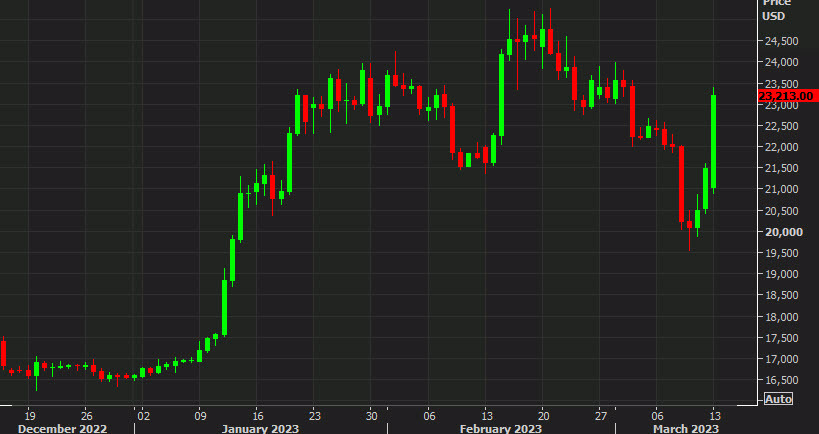819x434 pixels.
Task: Click date label 02 on time axis
Action: pos(144,416)
